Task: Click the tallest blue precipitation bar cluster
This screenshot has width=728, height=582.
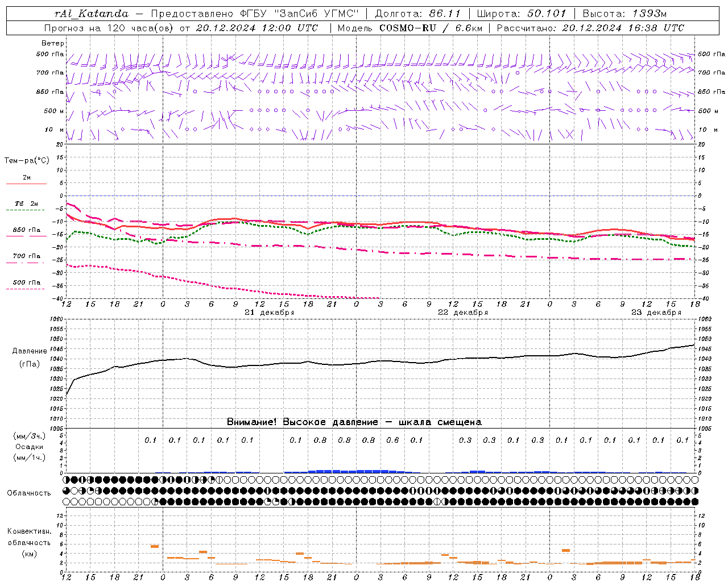Action: pyautogui.click(x=355, y=471)
